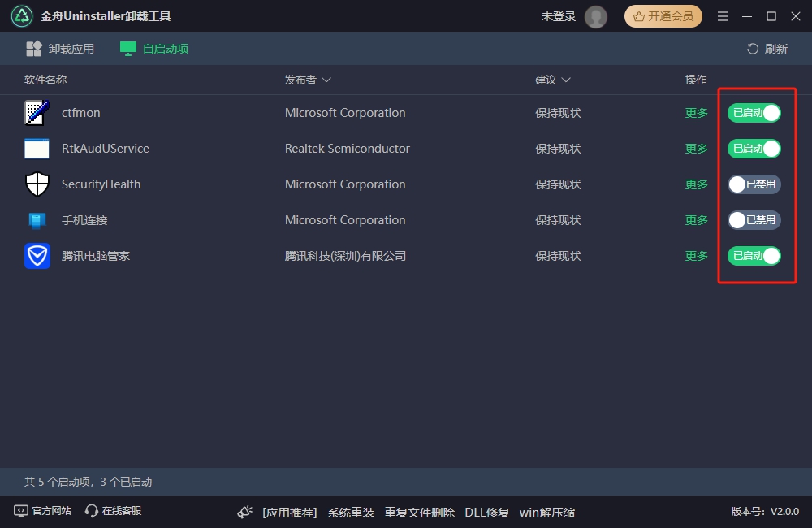Click the 系统重装 link
The width and height of the screenshot is (812, 528).
point(351,513)
